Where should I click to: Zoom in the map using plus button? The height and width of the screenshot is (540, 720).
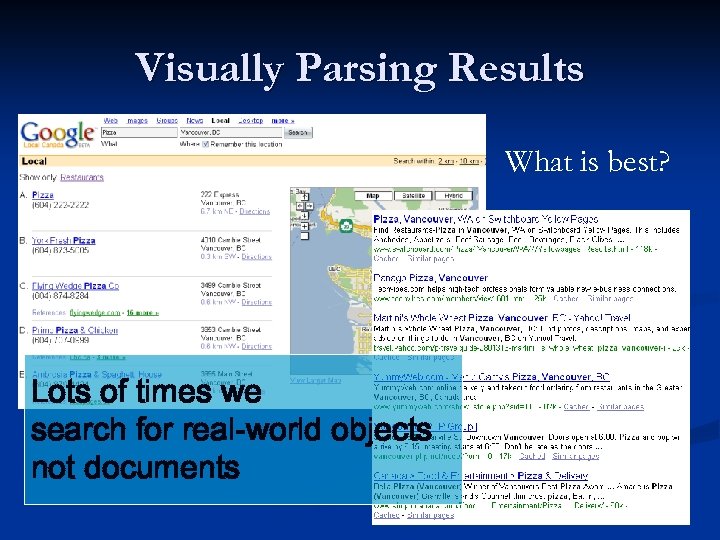pyautogui.click(x=304, y=226)
